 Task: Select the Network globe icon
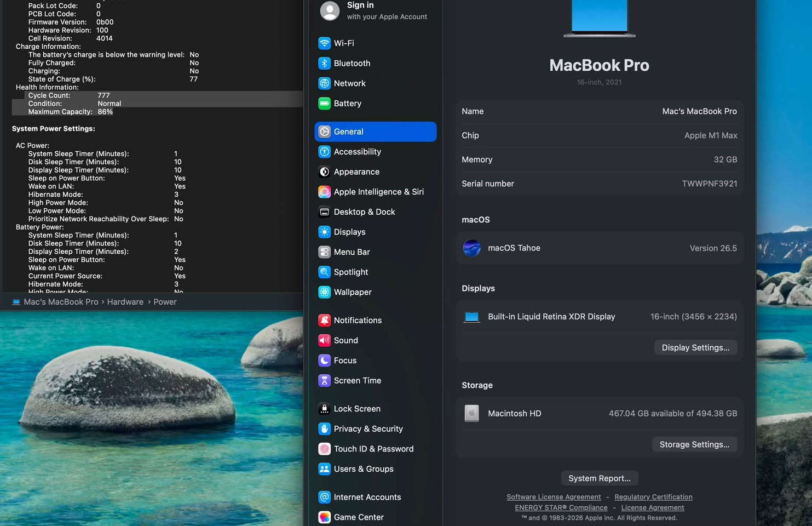pos(324,83)
